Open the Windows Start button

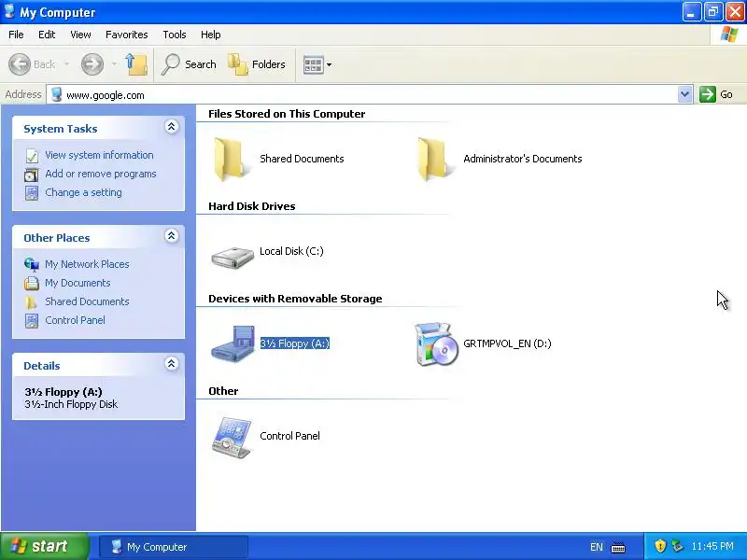coord(44,546)
